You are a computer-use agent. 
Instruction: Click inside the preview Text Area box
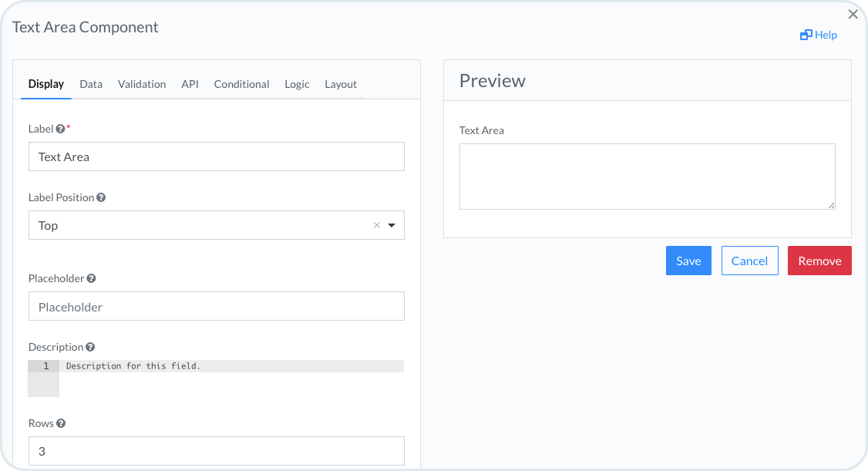pos(647,177)
